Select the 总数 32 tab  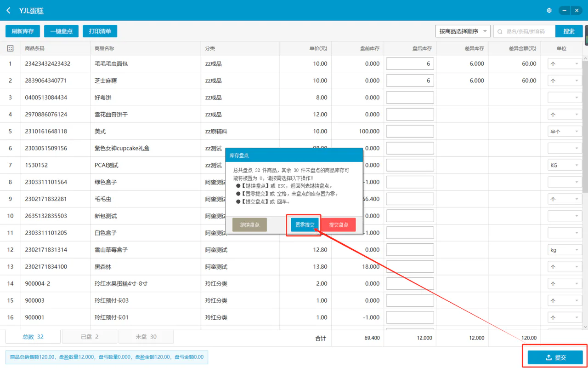click(x=33, y=337)
